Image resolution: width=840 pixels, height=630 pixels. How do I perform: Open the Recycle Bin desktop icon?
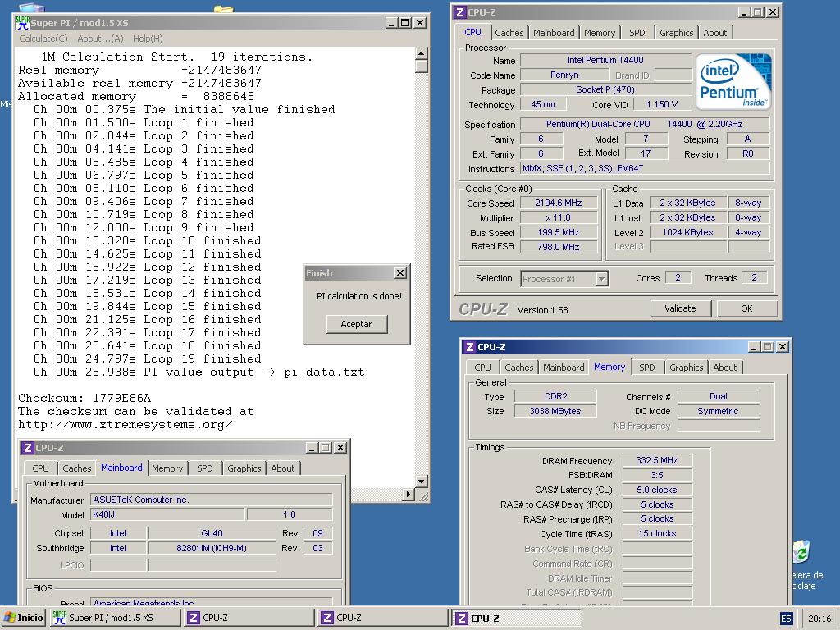pyautogui.click(x=801, y=552)
